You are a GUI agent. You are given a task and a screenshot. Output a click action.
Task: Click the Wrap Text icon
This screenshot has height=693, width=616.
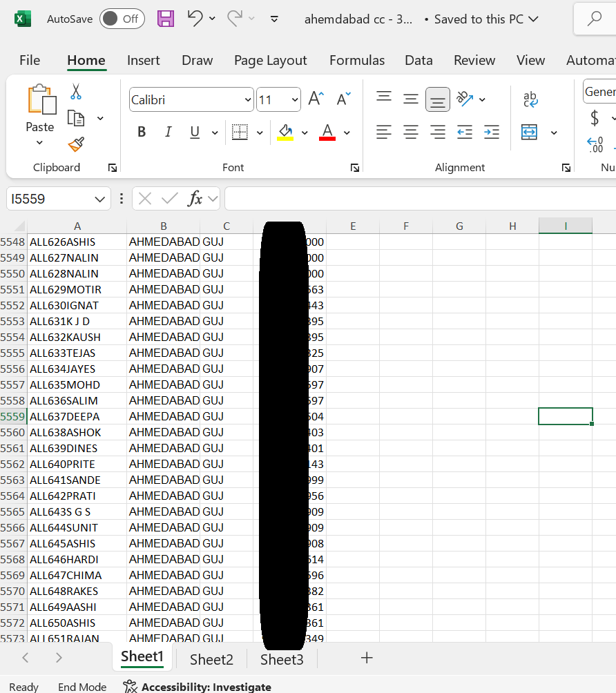pyautogui.click(x=530, y=99)
